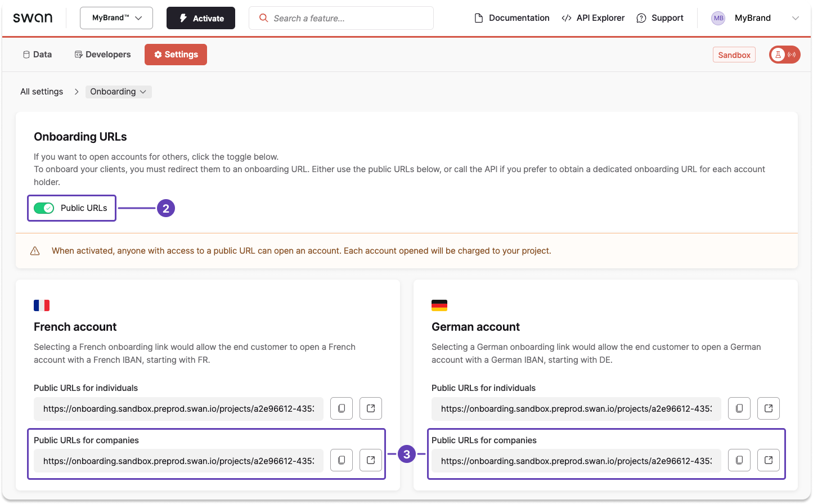The image size is (813, 504).
Task: Open Support via the question mark icon
Action: pos(641,17)
